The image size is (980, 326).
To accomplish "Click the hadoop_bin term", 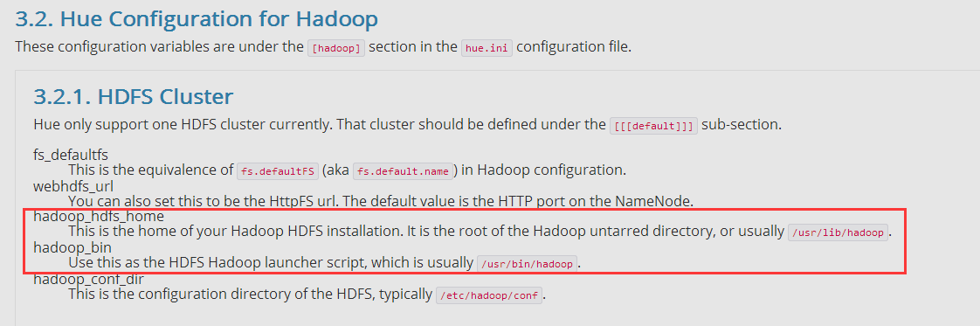I will pos(72,248).
